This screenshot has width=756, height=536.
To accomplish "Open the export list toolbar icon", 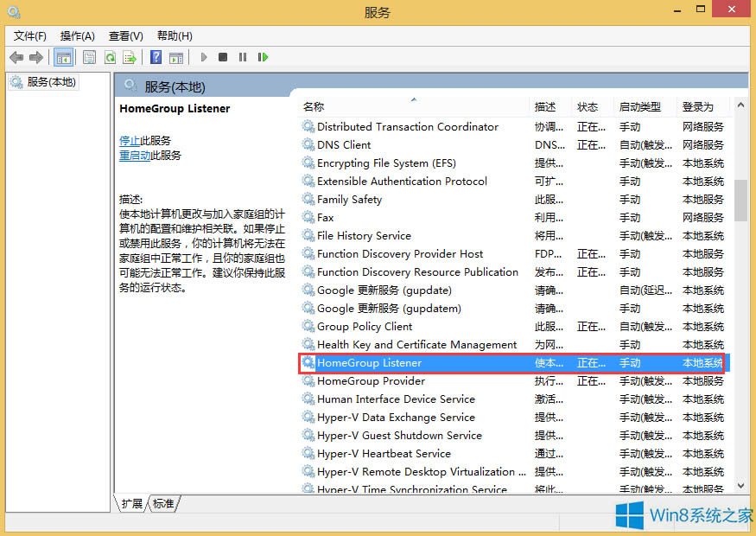I will pyautogui.click(x=130, y=57).
